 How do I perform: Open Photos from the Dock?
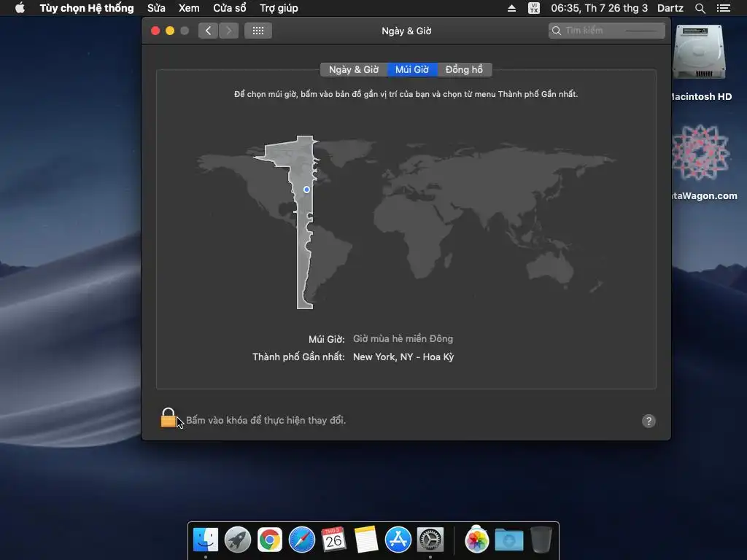point(477,540)
